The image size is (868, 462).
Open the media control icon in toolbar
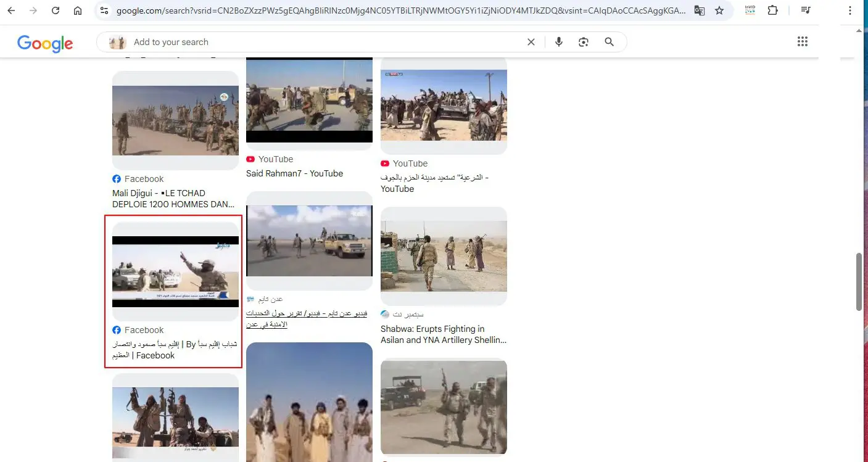click(806, 10)
